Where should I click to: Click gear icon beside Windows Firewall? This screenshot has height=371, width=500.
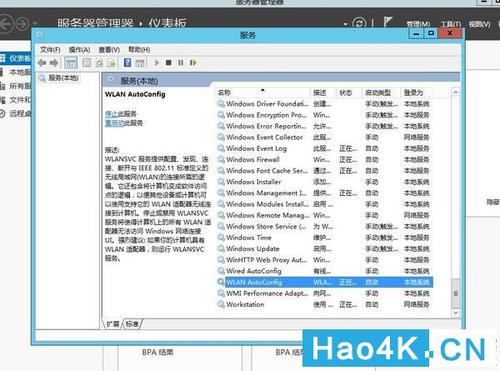(x=221, y=159)
